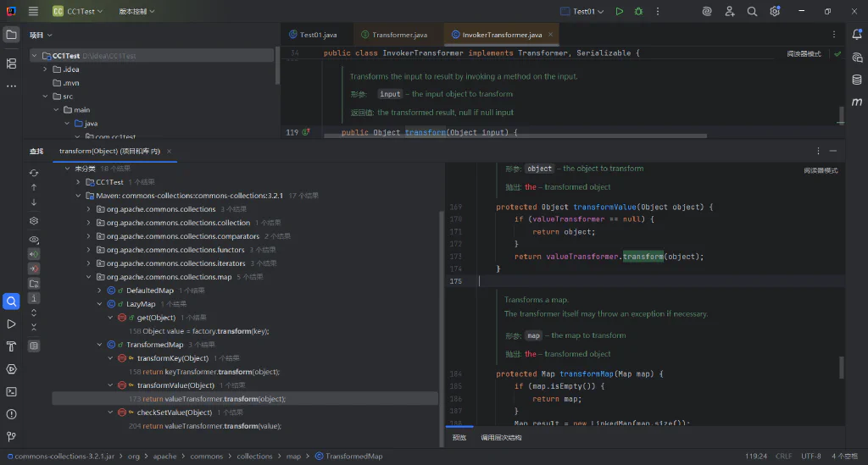Switch to the Transformer.java tab

tap(394, 34)
